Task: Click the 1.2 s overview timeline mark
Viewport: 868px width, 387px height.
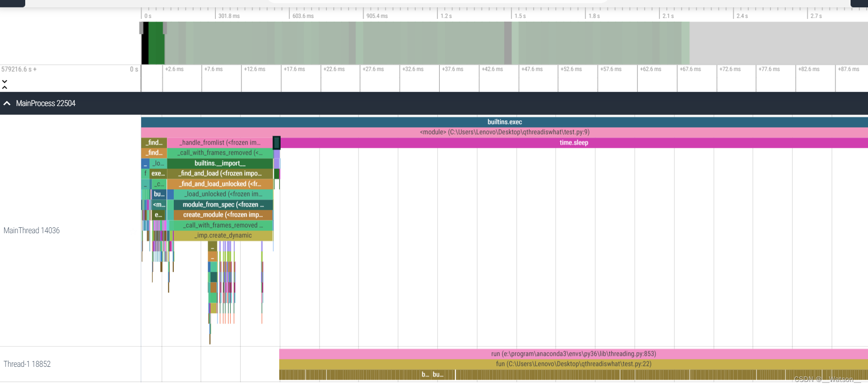Action: (446, 16)
